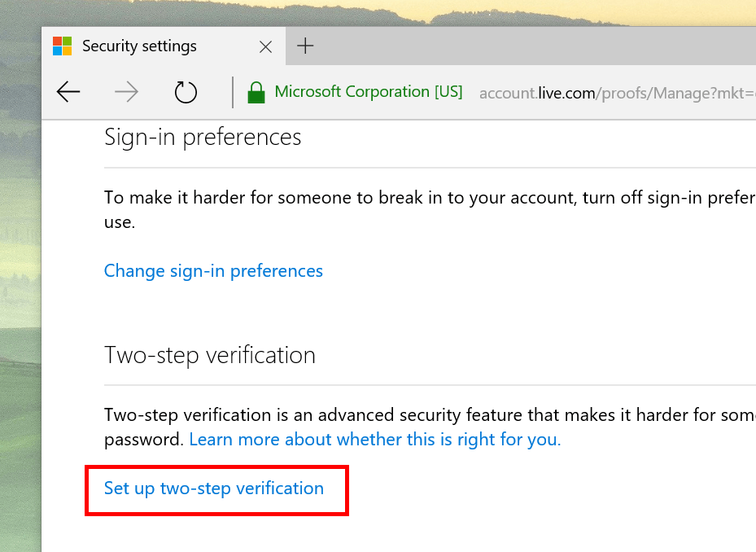The width and height of the screenshot is (756, 552).
Task: Click the green padlock security icon
Action: (x=256, y=91)
